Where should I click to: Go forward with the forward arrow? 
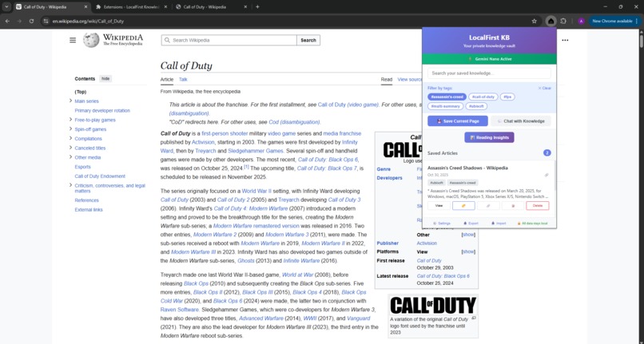[x=19, y=21]
